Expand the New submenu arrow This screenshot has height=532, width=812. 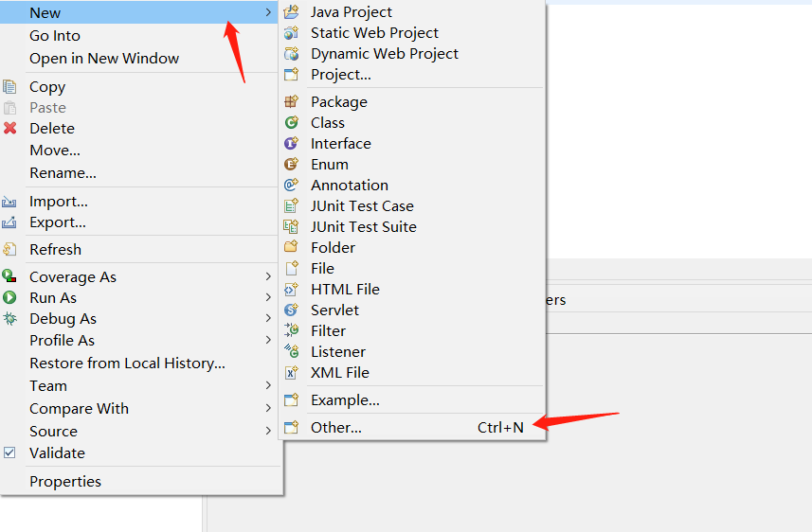[x=268, y=12]
